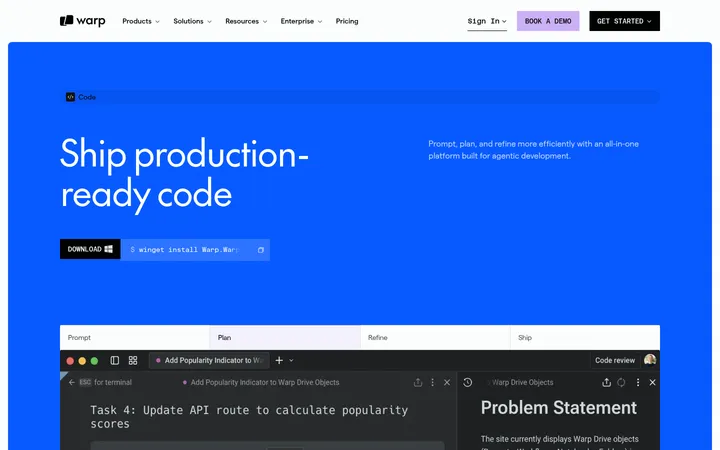Image resolution: width=720 pixels, height=450 pixels.
Task: Open Code review panel
Action: click(615, 360)
